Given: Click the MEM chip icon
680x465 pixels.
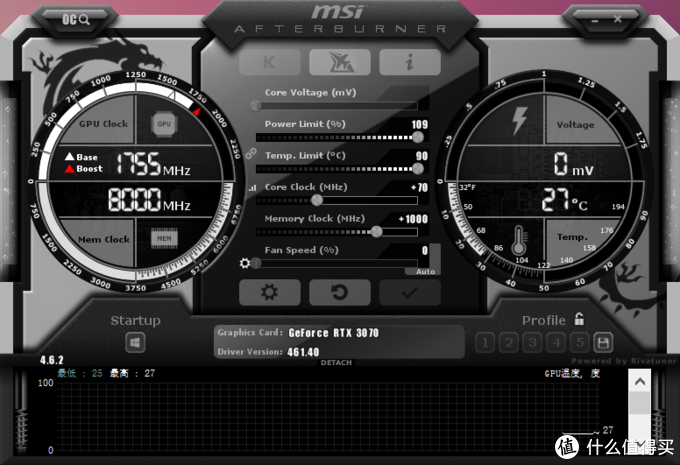Looking at the screenshot, I should pyautogui.click(x=164, y=238).
